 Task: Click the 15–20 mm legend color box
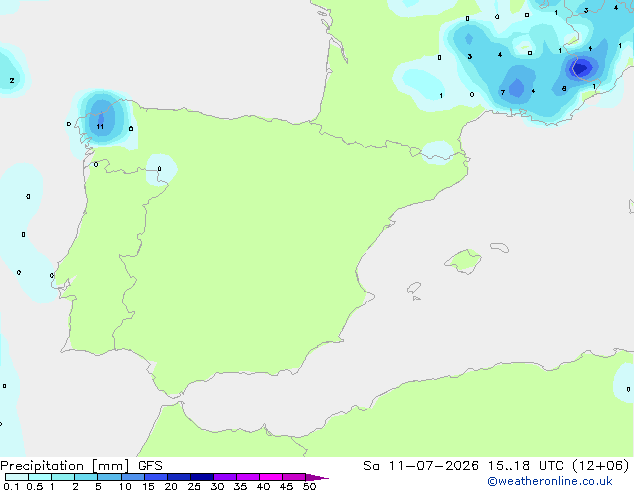pos(156,477)
